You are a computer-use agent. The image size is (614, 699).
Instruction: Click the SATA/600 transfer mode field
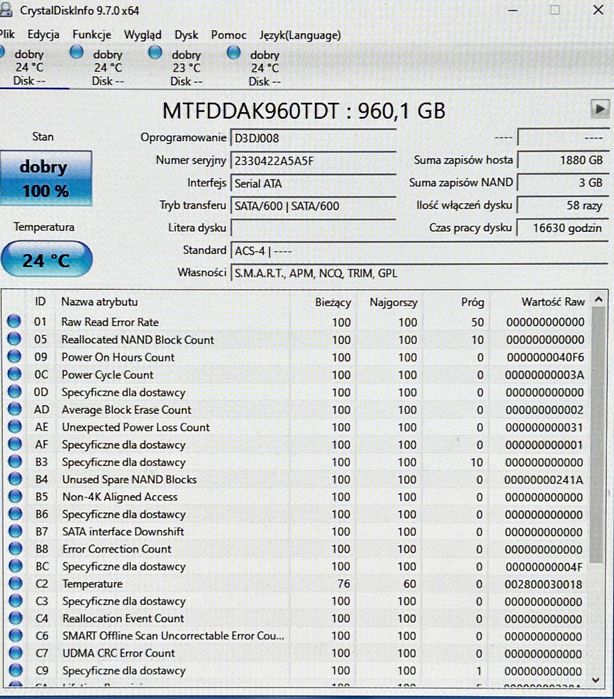(313, 206)
